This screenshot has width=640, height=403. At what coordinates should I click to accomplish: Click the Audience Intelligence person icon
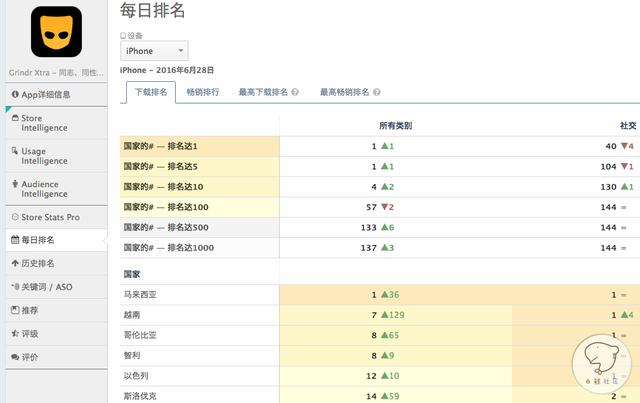15,184
